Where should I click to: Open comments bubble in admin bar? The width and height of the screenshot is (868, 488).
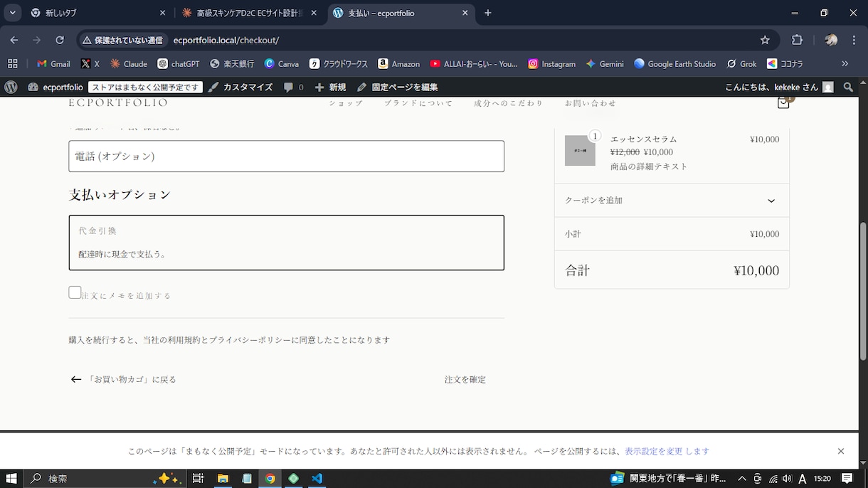tap(293, 87)
